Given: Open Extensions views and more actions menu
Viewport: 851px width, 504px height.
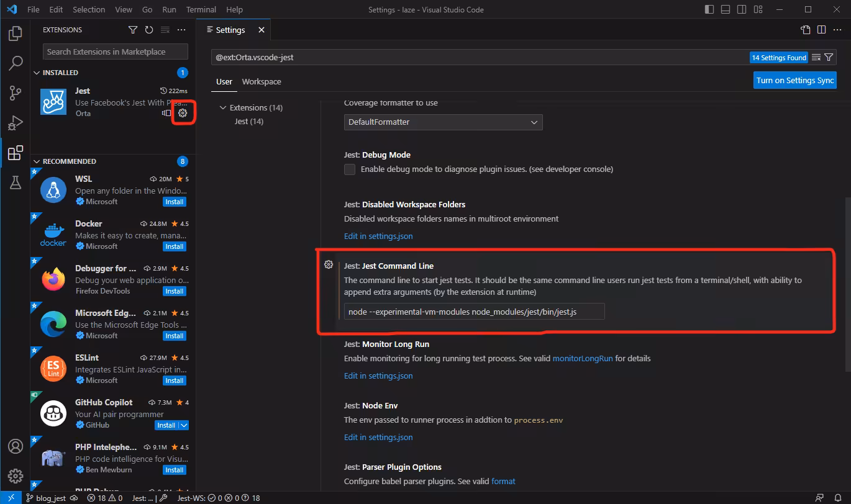Looking at the screenshot, I should [x=181, y=30].
